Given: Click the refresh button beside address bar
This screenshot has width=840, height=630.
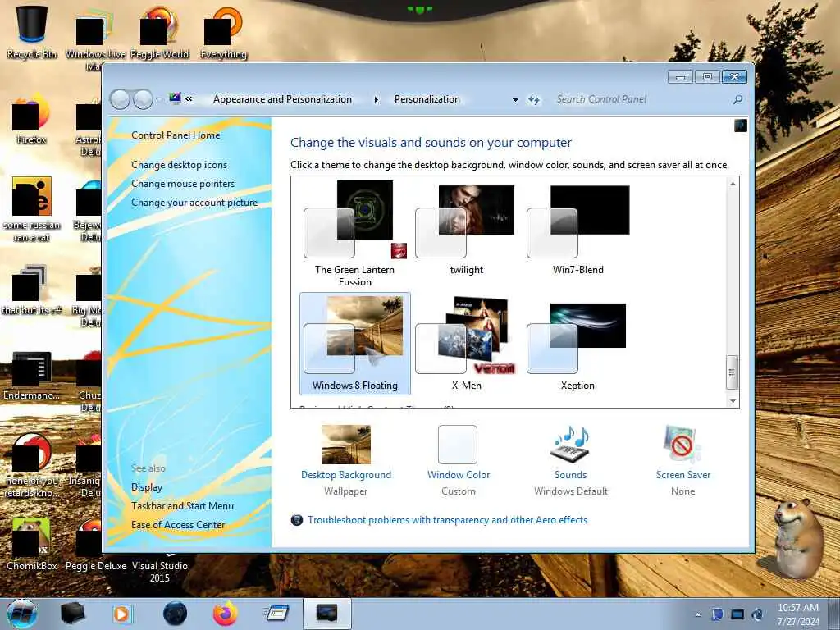Looking at the screenshot, I should coord(534,99).
